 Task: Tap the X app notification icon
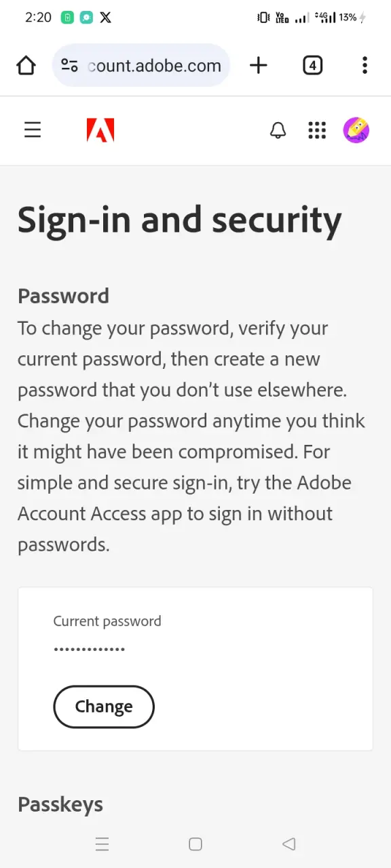[x=105, y=18]
